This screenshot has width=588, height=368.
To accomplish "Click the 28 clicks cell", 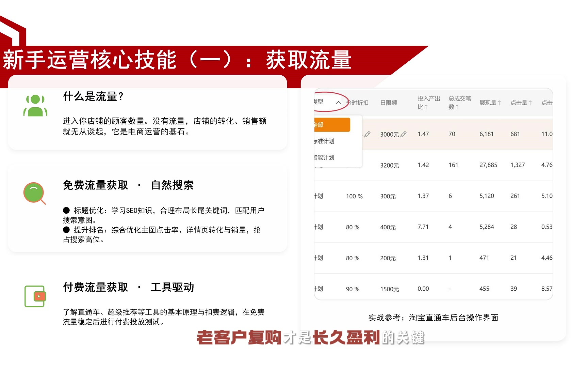I will (513, 227).
